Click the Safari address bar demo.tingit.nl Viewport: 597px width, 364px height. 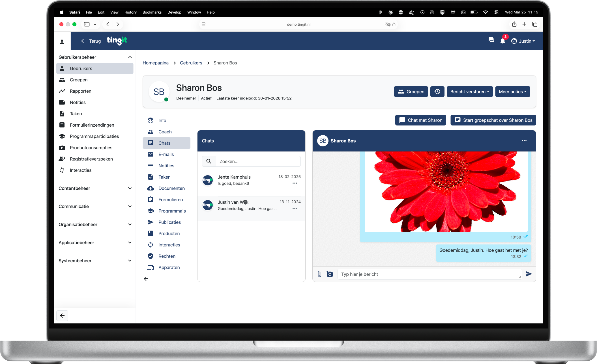tap(298, 24)
